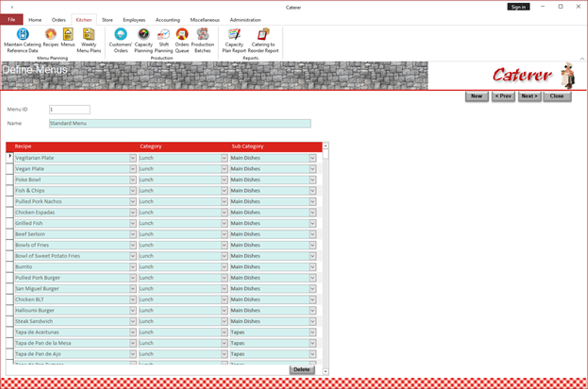This screenshot has height=389, width=588.
Task: Open Weekly Menu Plans
Action: (89, 41)
